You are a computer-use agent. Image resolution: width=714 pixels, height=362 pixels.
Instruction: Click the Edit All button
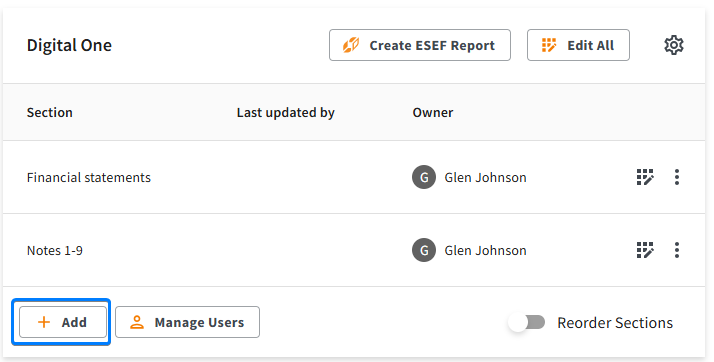[x=578, y=45]
